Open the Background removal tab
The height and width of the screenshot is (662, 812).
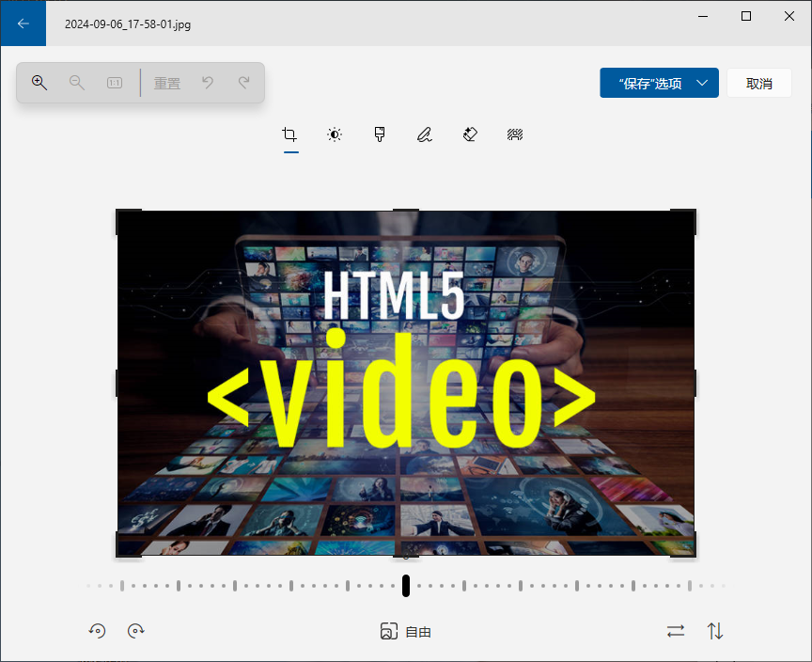515,134
